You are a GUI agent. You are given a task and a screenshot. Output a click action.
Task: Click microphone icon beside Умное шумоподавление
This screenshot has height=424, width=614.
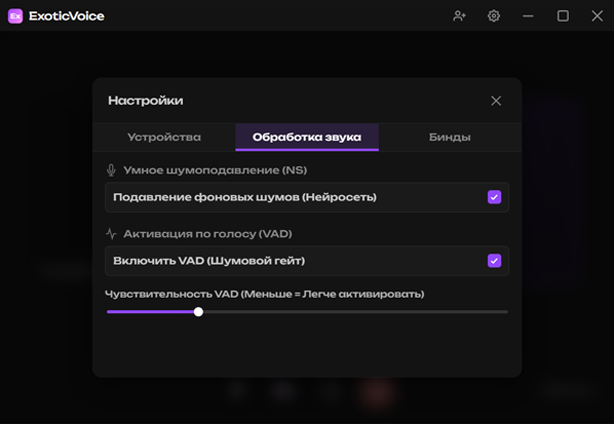[x=111, y=170]
